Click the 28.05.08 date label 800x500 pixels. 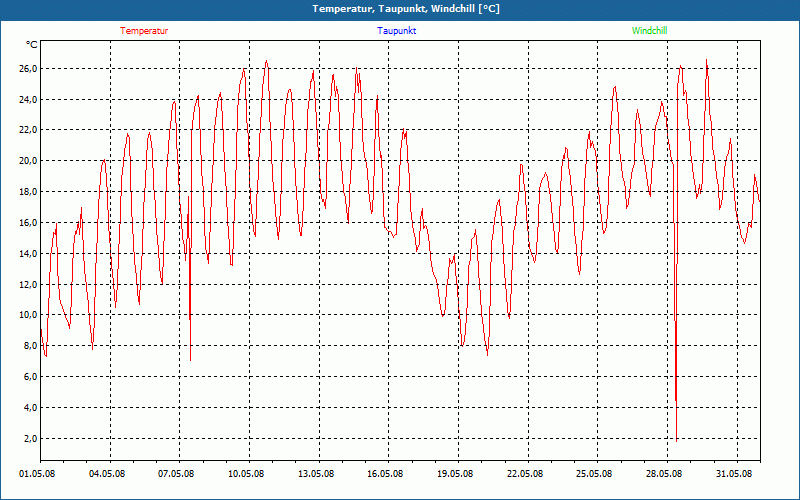pos(664,473)
